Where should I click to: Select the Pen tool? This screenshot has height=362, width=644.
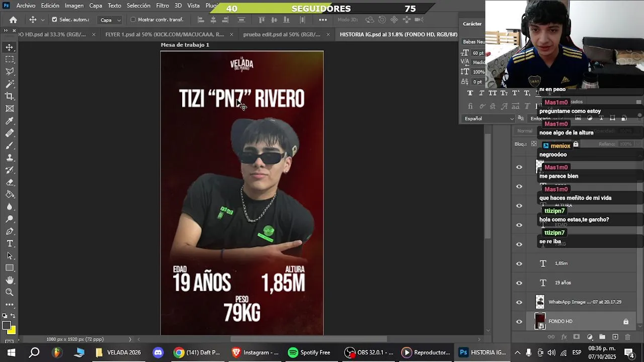[10, 231]
